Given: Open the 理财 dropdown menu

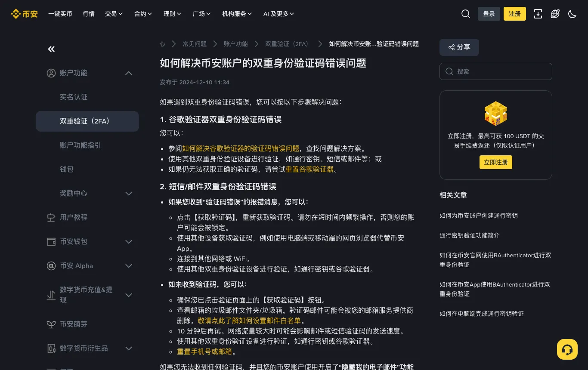Looking at the screenshot, I should (x=173, y=14).
